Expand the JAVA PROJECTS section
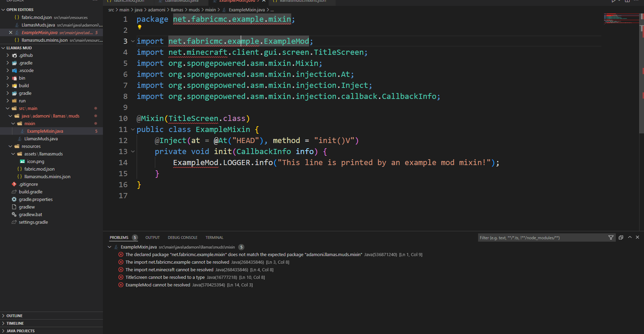This screenshot has width=644, height=334. (x=3, y=331)
